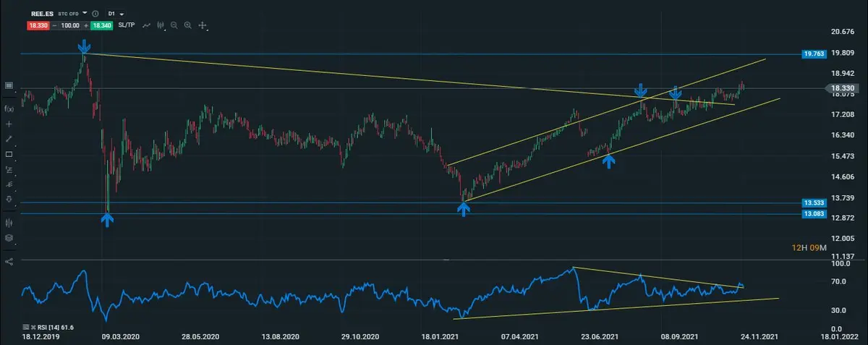Click the share chart icon
Screen dimensions: 868x345
9,261
